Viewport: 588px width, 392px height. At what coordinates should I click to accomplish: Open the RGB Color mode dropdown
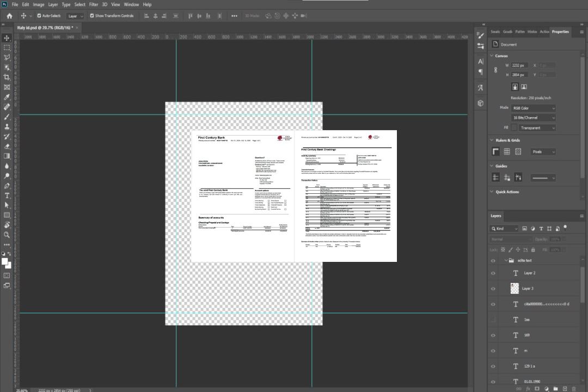pyautogui.click(x=533, y=108)
